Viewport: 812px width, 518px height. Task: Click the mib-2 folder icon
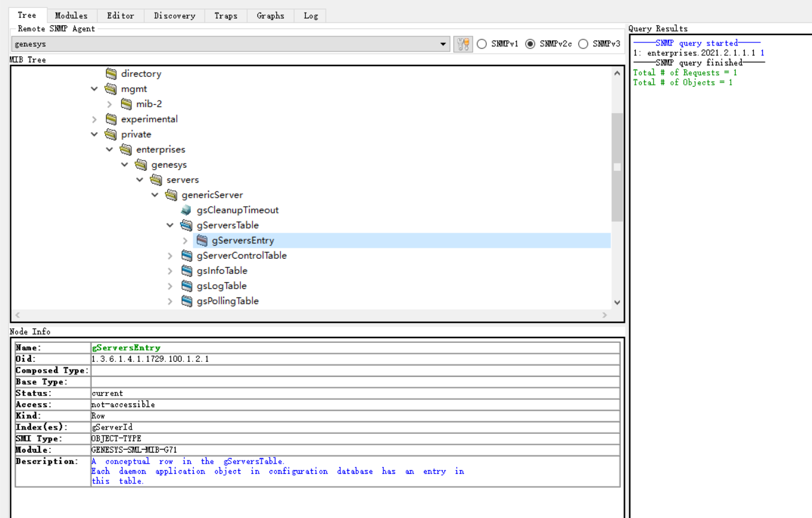(126, 104)
